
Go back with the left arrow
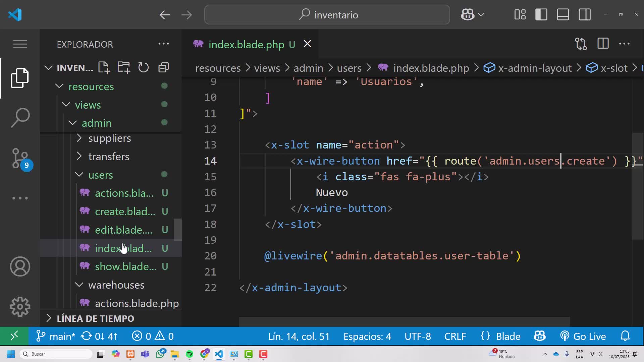pos(164,15)
